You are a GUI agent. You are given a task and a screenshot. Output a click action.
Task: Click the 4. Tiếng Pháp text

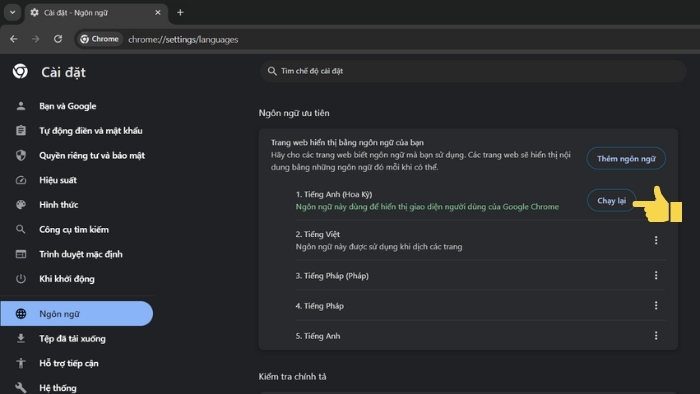coord(319,306)
